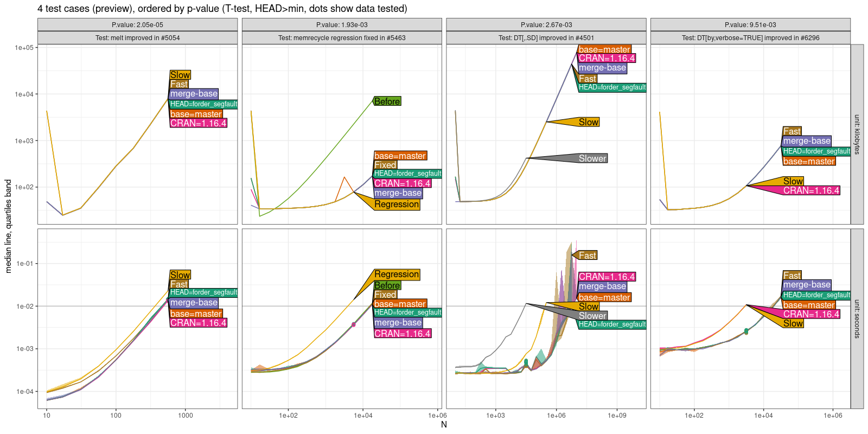Click 'Slower' label in DT[,.SD] seconds panel

(592, 316)
